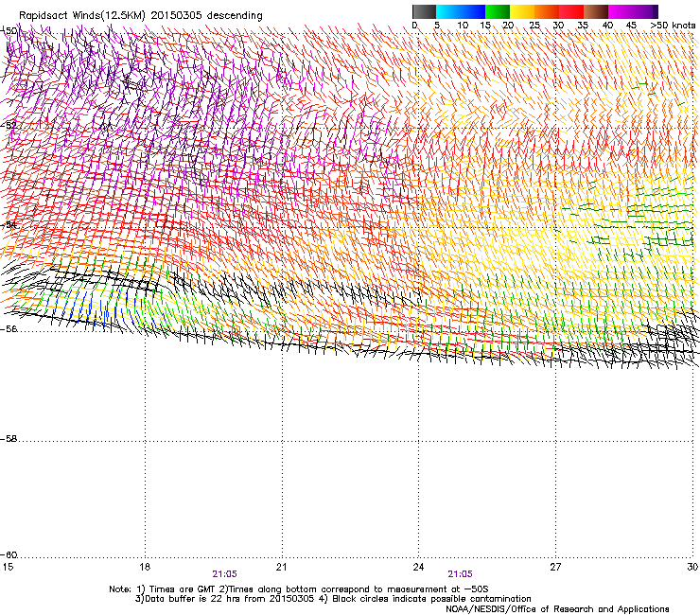
Task: Click the longitude label 18
Action: pyautogui.click(x=145, y=567)
